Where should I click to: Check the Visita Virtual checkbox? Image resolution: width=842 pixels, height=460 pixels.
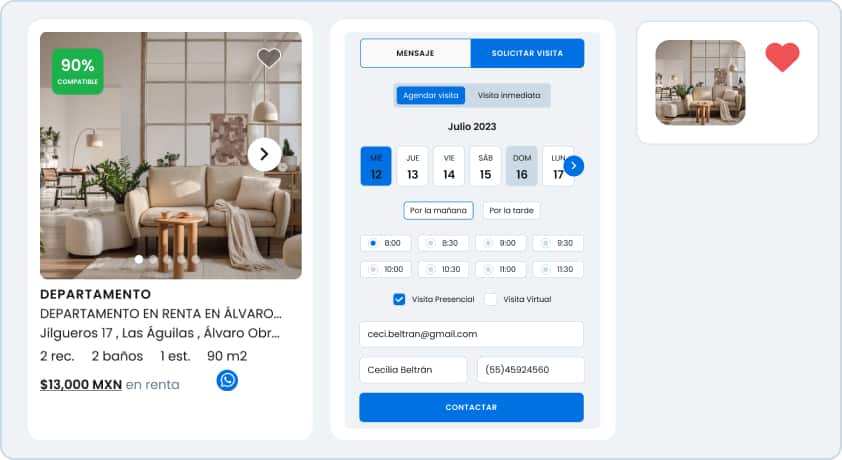[490, 300]
